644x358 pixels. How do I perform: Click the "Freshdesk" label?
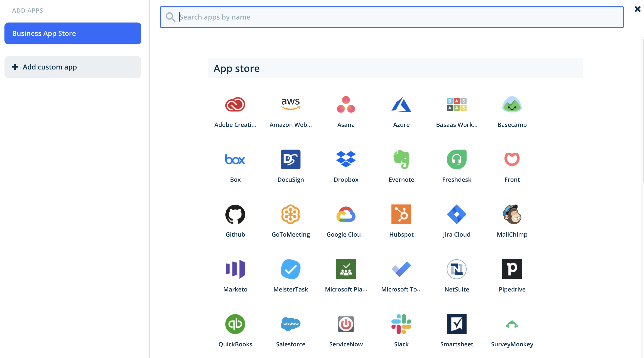456,179
